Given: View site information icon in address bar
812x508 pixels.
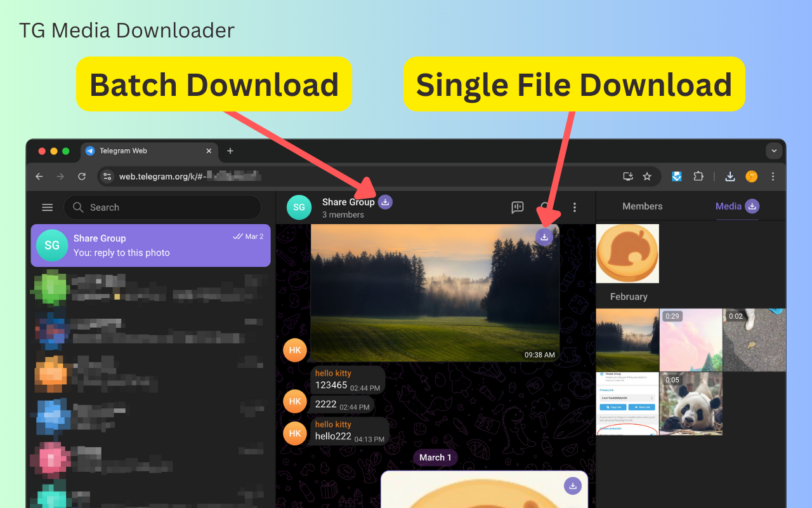Looking at the screenshot, I should click(x=107, y=177).
